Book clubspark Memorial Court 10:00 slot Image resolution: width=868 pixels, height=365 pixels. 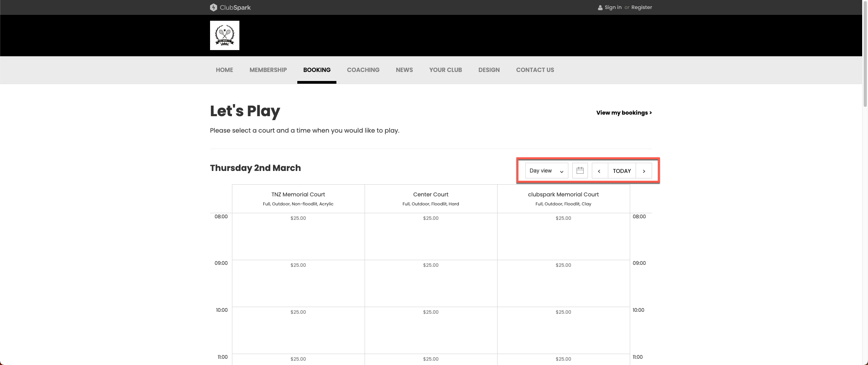click(564, 330)
